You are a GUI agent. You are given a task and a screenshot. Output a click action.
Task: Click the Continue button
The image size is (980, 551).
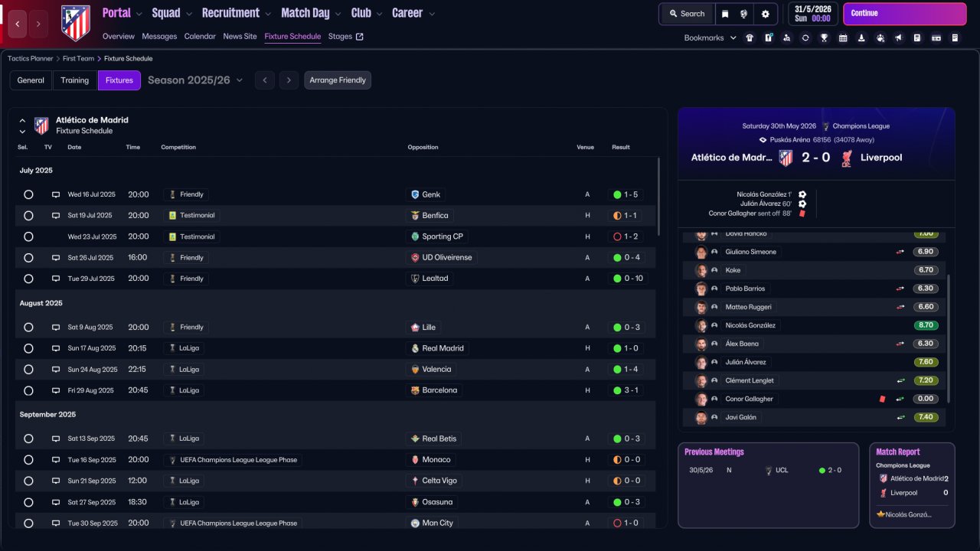coord(903,14)
